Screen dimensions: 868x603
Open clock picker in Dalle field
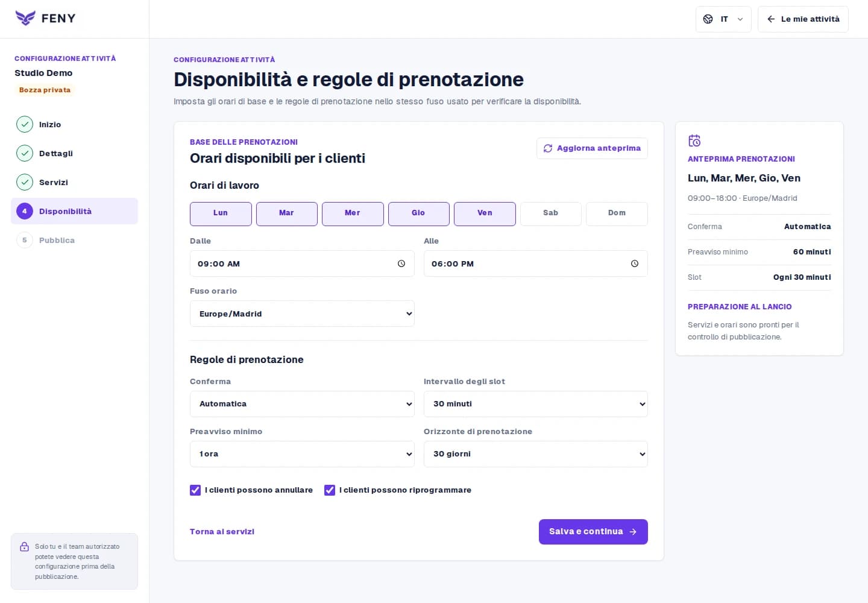[401, 264]
